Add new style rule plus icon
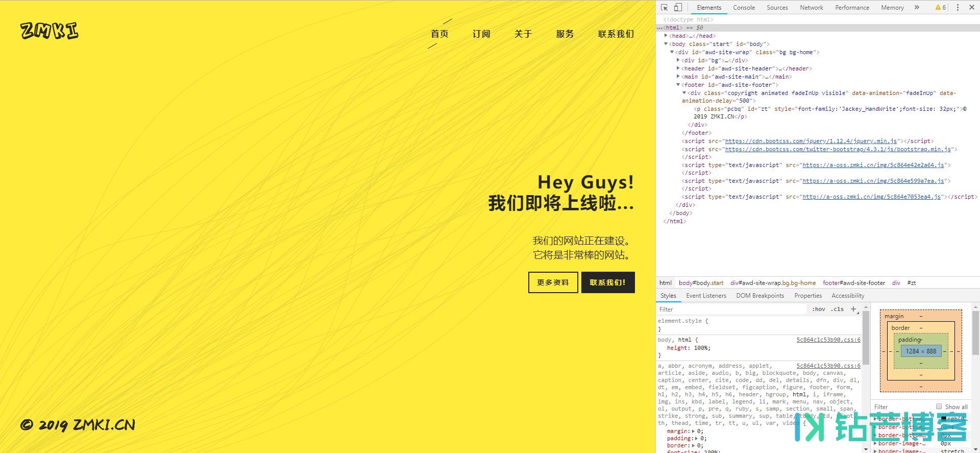Image resolution: width=980 pixels, height=453 pixels. coord(853,309)
